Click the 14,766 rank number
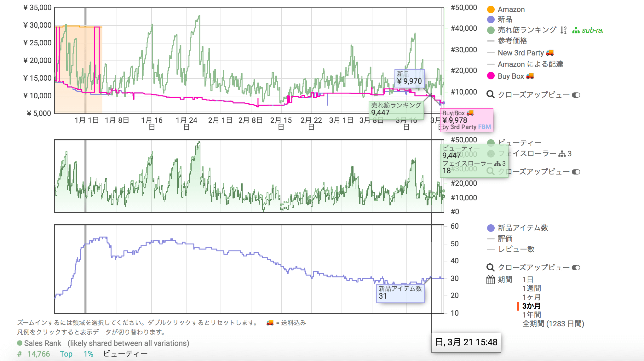This screenshot has width=644, height=361. tap(38, 354)
